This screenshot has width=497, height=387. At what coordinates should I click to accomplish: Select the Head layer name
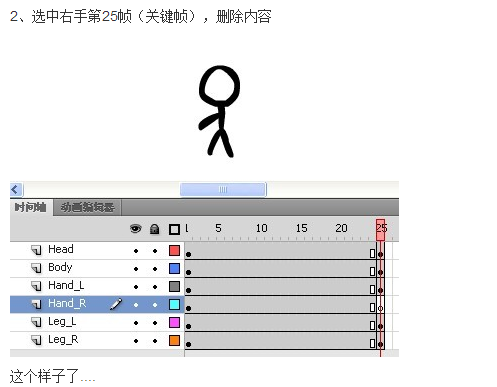(x=61, y=249)
